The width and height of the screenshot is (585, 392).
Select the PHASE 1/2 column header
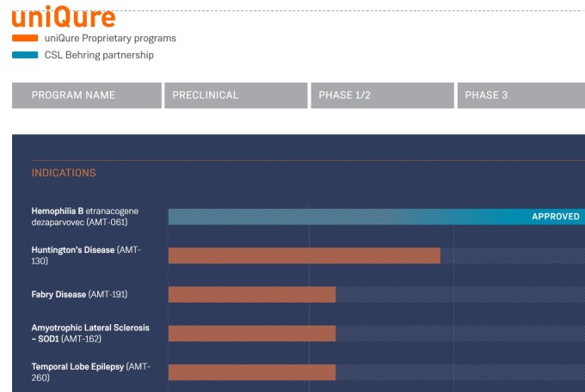pos(383,95)
